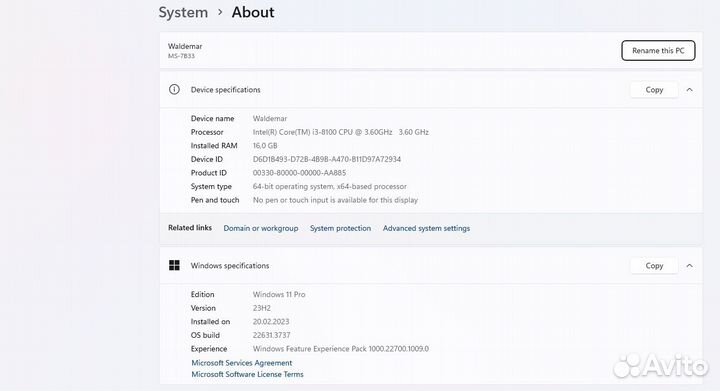Screen dimensions: 720x391
Task: Click the breadcrumb separator chevron
Action: [220, 12]
